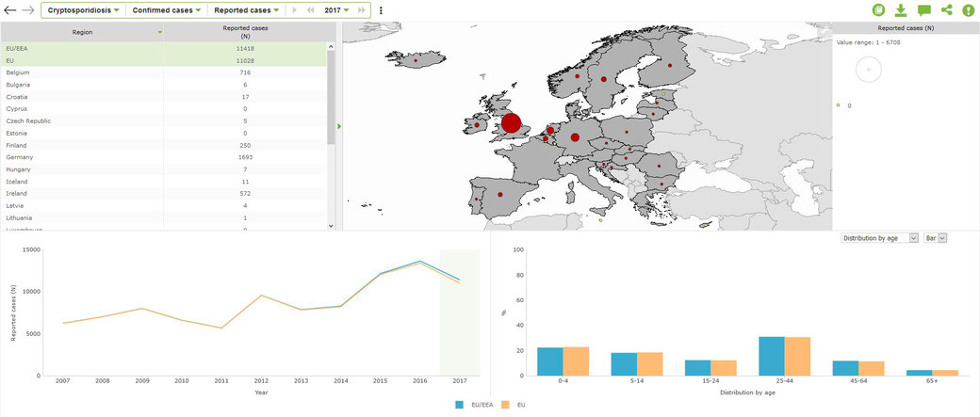The height and width of the screenshot is (417, 980).
Task: Select Lithuania in the region table
Action: 164,217
